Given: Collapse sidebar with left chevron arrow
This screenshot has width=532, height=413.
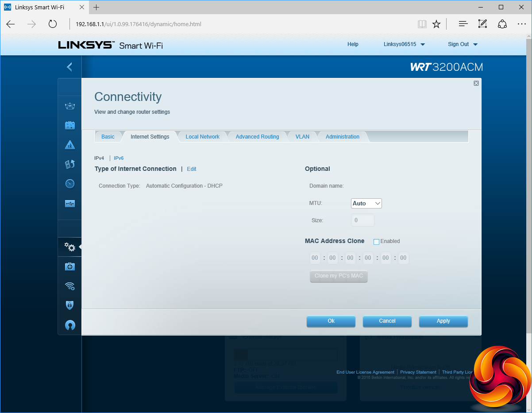Looking at the screenshot, I should click(x=69, y=67).
